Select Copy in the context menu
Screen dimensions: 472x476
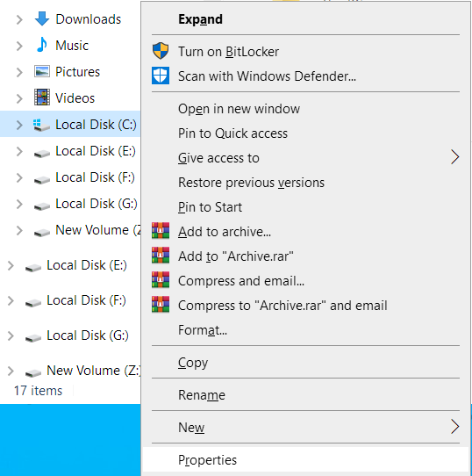[x=306, y=363]
